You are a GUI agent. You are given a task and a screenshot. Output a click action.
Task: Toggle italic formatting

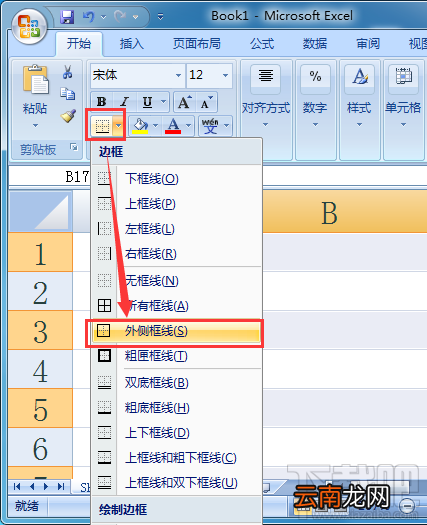125,102
